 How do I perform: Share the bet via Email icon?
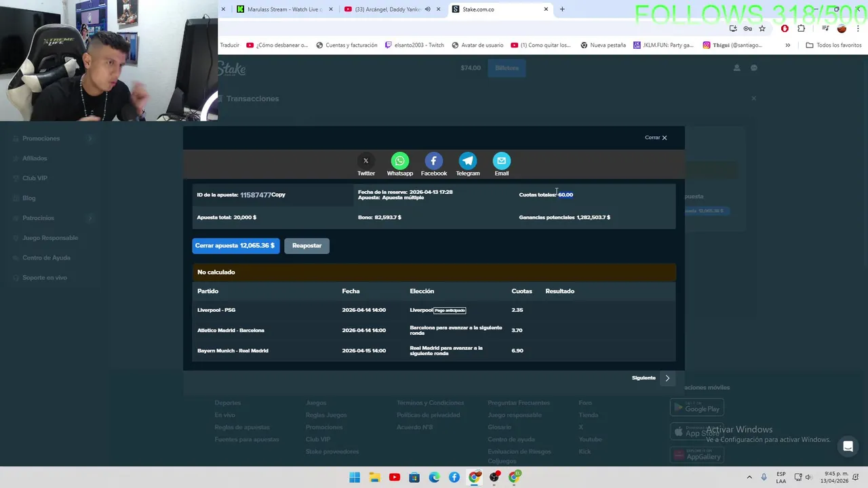(x=501, y=161)
